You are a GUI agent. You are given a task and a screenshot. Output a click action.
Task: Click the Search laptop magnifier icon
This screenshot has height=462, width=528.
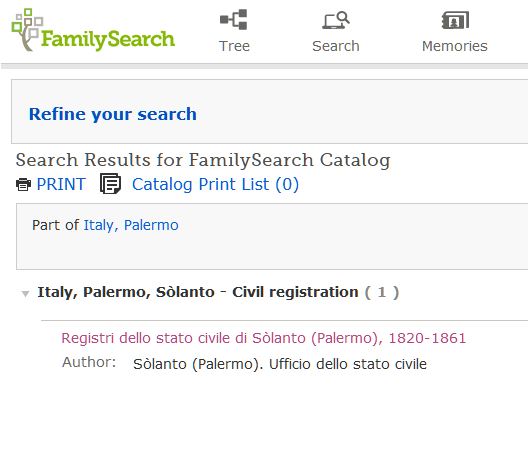pos(336,20)
